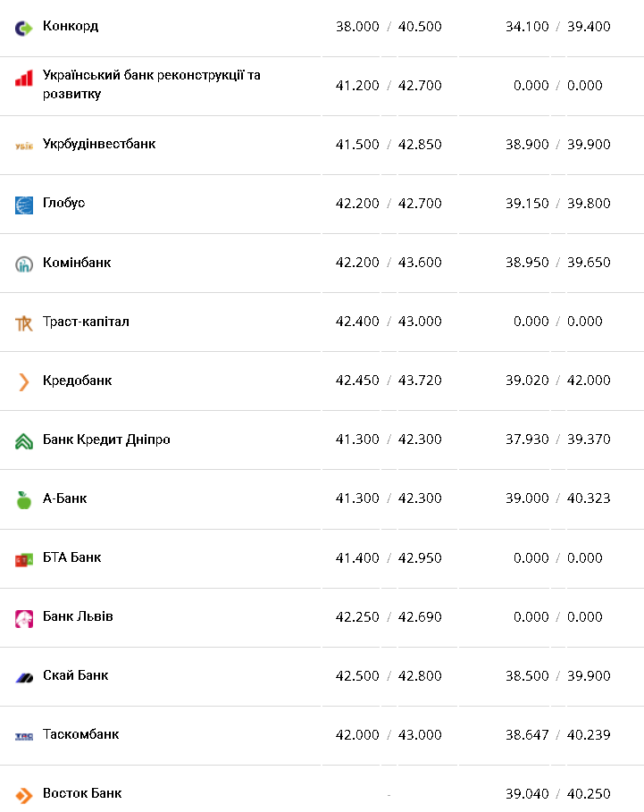
Task: Open the Банк Львів name link
Action: [79, 616]
